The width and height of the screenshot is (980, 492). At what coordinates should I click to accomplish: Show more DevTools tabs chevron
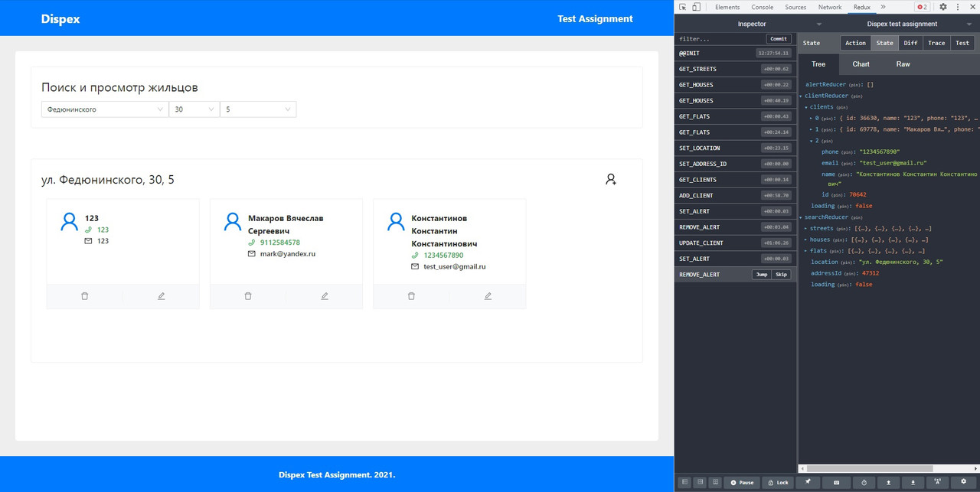coord(883,7)
